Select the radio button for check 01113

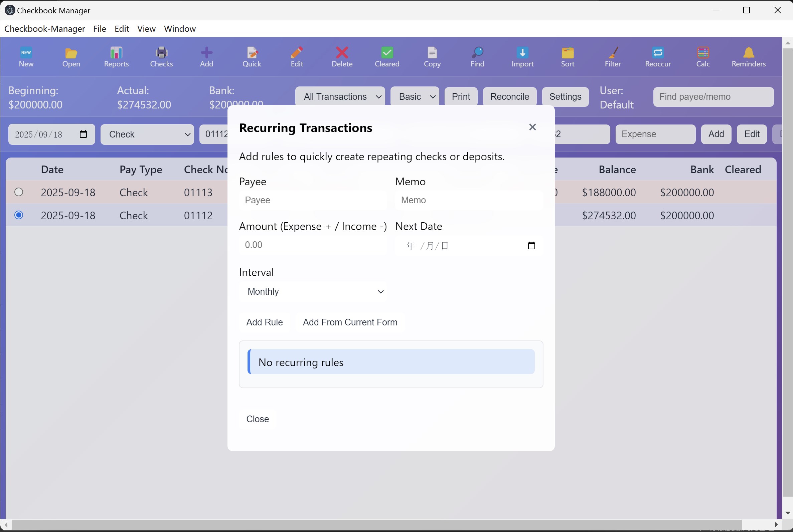click(x=19, y=192)
